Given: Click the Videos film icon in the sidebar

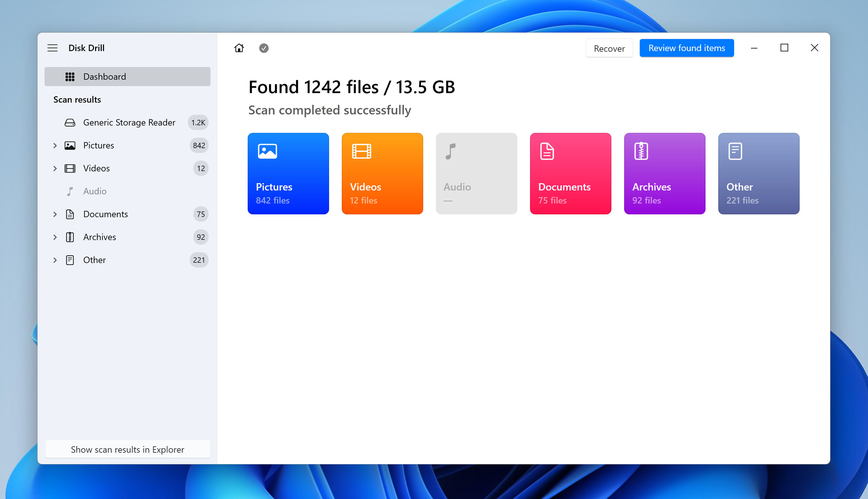Looking at the screenshot, I should [x=70, y=169].
